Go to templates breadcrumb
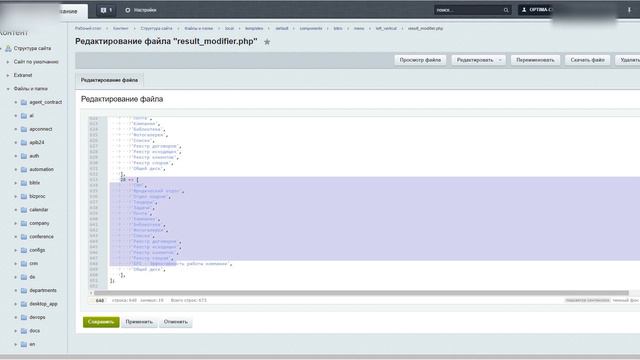Image resolution: width=640 pixels, height=360 pixels. [254, 29]
